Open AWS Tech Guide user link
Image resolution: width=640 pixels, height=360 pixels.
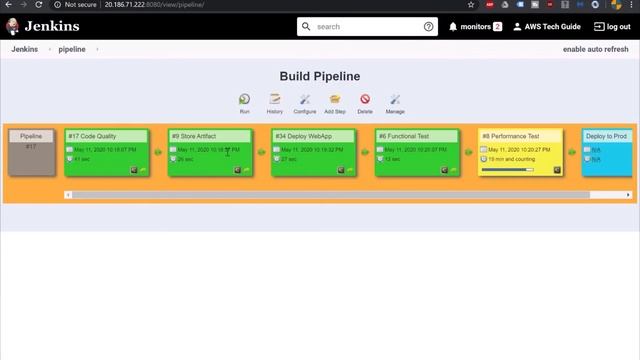pos(547,27)
